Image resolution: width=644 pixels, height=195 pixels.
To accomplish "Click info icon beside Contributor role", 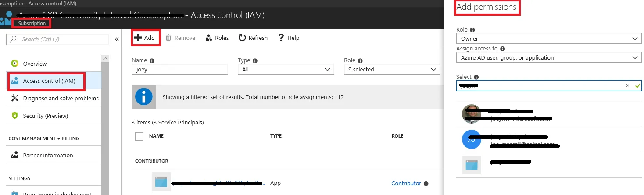I will pyautogui.click(x=426, y=184).
